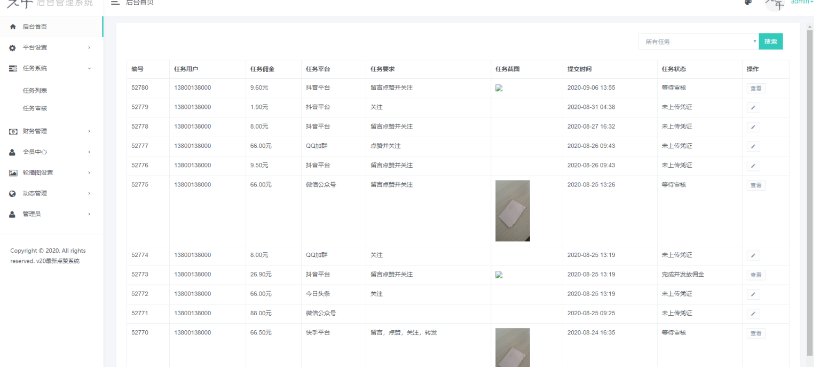Click the broken image icon in row 52773
This screenshot has width=814, height=367.
point(499,275)
